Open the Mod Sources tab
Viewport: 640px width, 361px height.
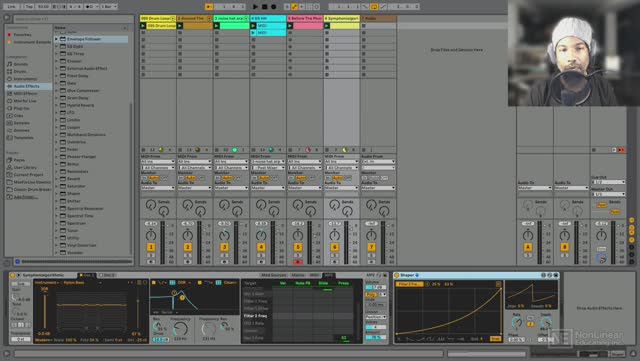click(x=273, y=275)
